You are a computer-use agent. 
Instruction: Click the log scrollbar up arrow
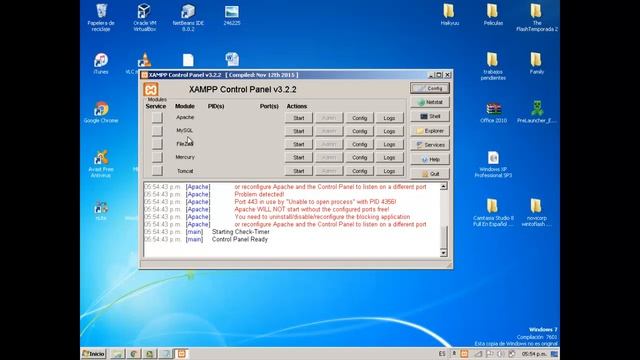pos(443,186)
